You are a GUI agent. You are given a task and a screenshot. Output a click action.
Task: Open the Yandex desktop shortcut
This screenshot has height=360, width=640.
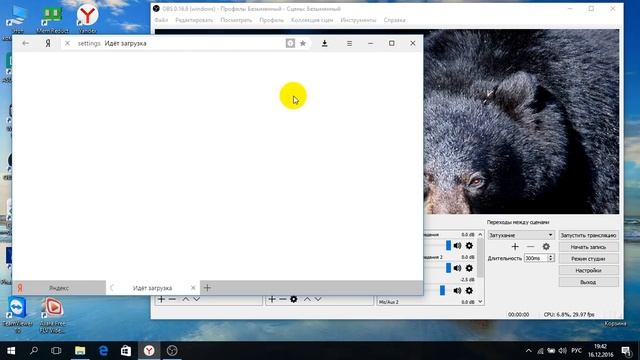tap(87, 18)
